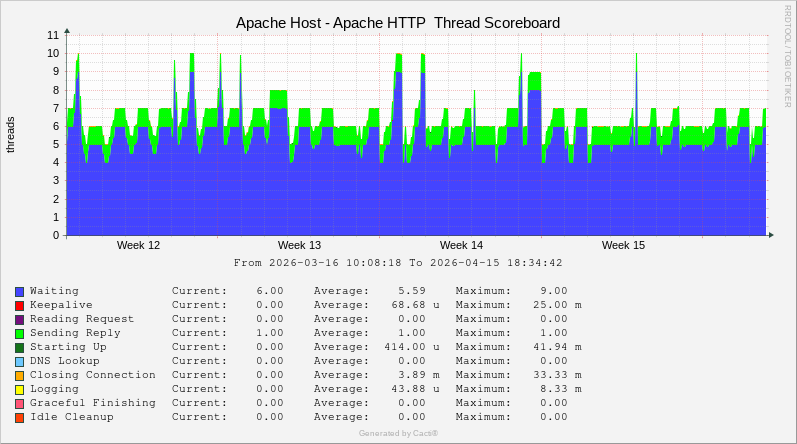Click the Apache HTTP Thread Scoreboard title
The width and height of the screenshot is (797, 444).
click(x=398, y=22)
